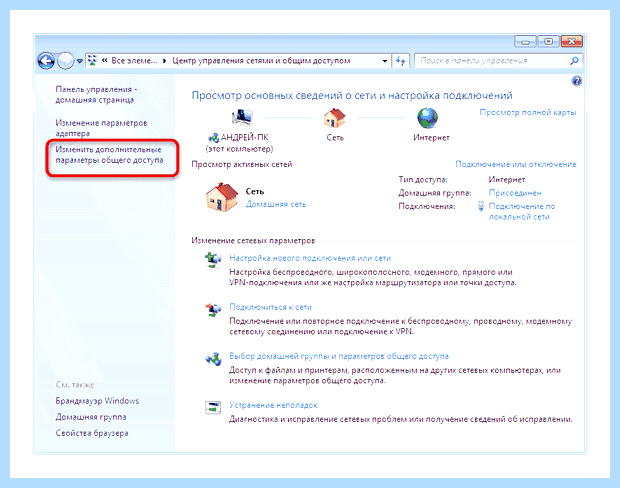Image resolution: width=620 pixels, height=488 pixels.
Task: Open the recent pages dropdown arrow
Action: tap(79, 61)
